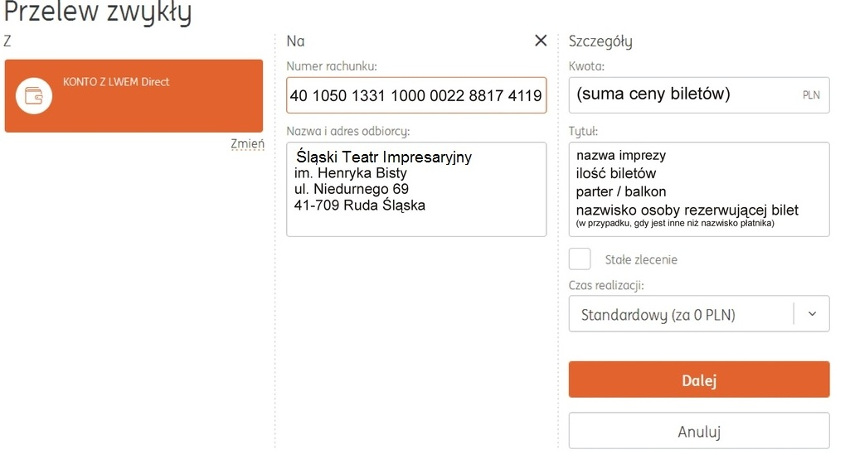Click the Czas realizacji label

(x=606, y=285)
